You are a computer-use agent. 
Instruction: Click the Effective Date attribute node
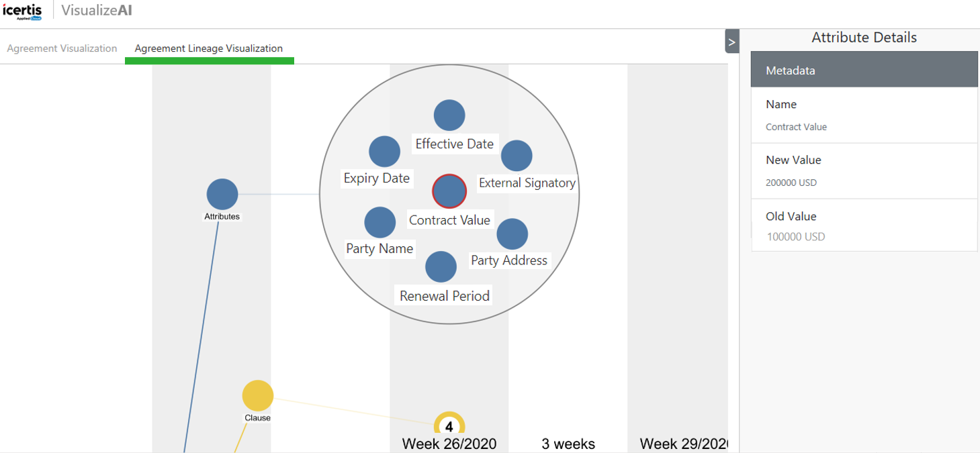tap(449, 115)
